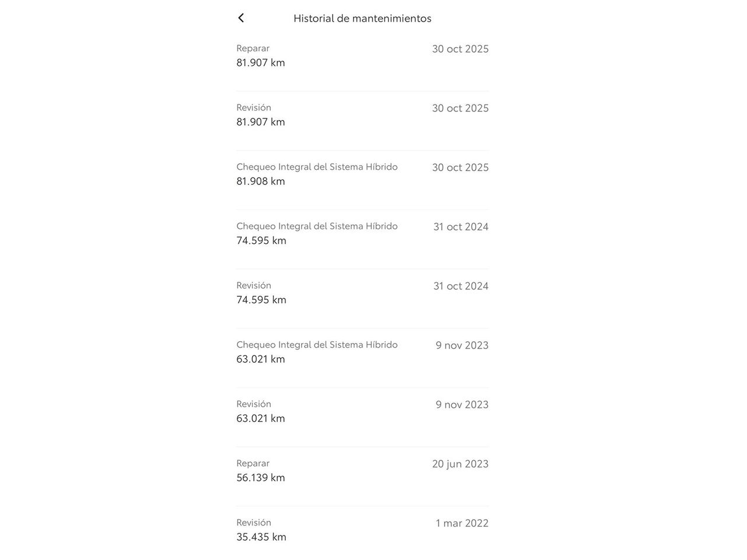Click the date of the 81.908 km check
Screen dimensions: 747x560
460,167
